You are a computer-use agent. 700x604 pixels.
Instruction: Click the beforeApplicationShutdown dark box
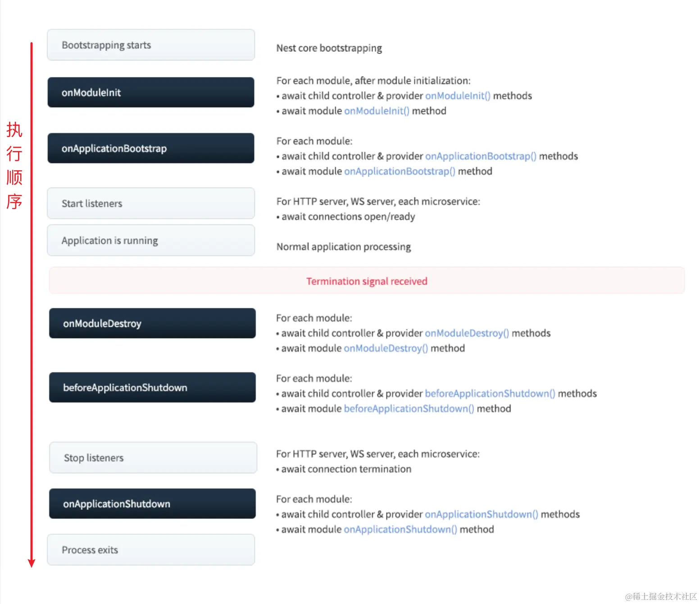[152, 387]
